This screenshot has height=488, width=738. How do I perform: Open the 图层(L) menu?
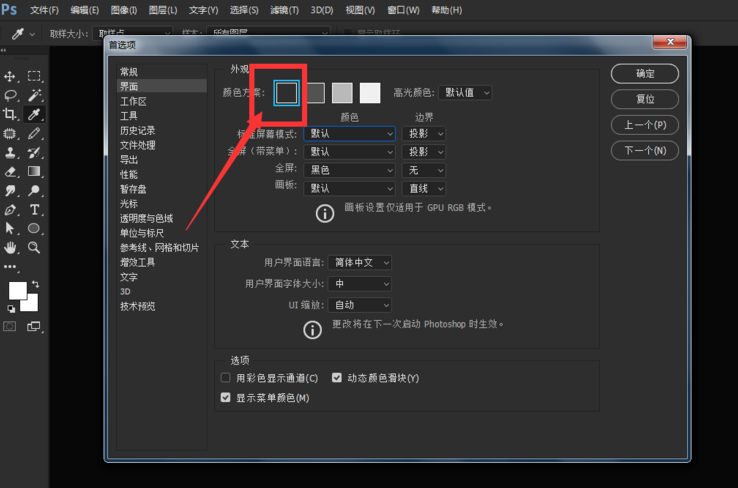[163, 10]
